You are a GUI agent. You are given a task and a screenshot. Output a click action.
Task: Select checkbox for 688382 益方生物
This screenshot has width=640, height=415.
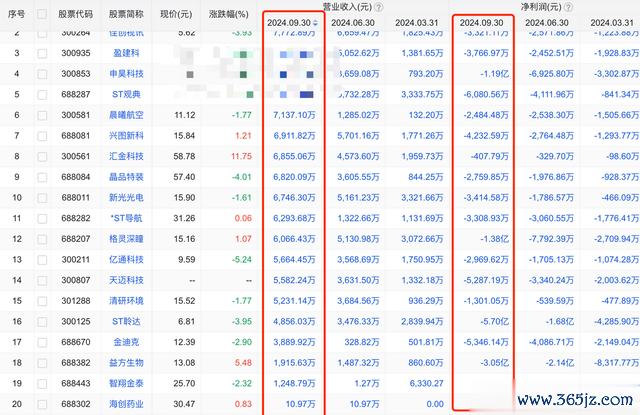pos(42,363)
